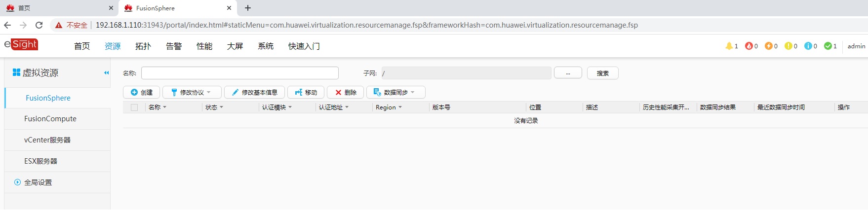Click the browser address bar URL

click(x=366, y=25)
